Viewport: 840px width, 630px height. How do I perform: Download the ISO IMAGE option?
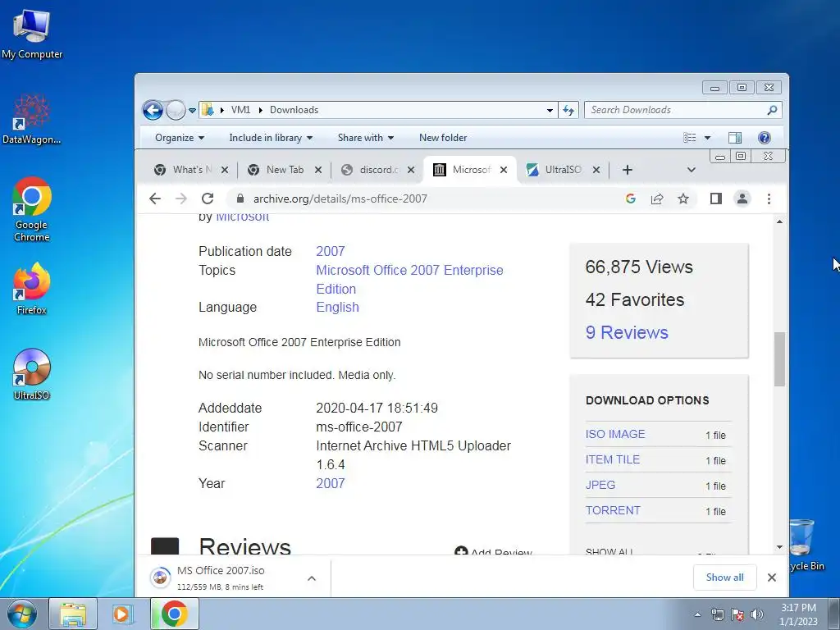tap(615, 434)
